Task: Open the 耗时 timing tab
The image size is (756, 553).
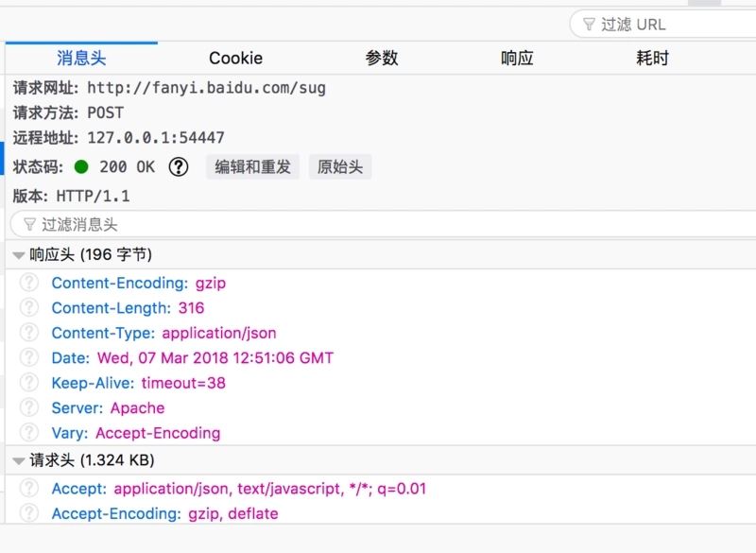Action: pyautogui.click(x=652, y=59)
